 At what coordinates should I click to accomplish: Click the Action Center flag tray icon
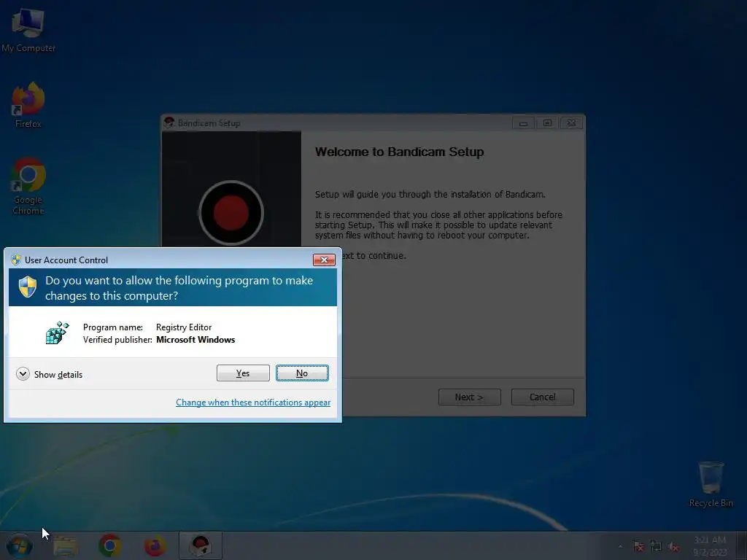pyautogui.click(x=638, y=546)
